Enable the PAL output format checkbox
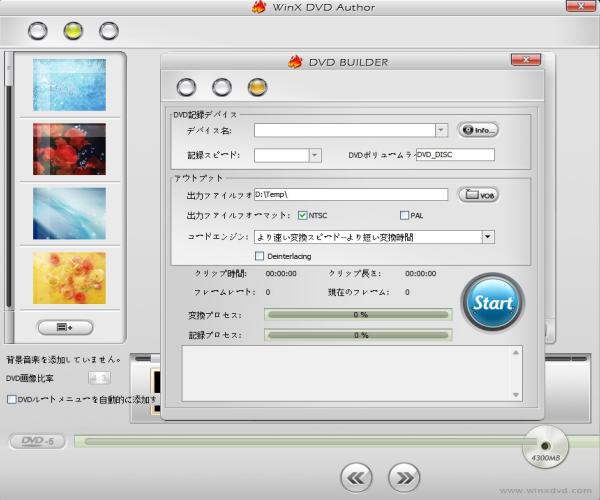The image size is (600, 500). (404, 215)
